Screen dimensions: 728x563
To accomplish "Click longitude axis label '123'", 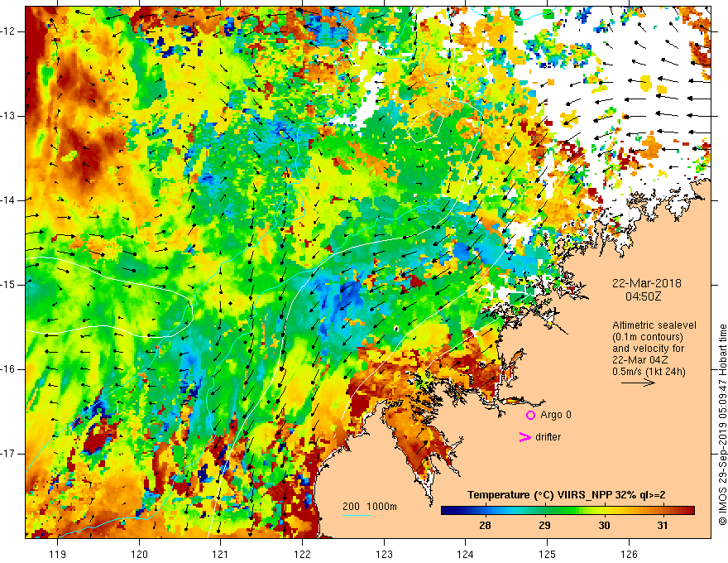I will [x=384, y=554].
